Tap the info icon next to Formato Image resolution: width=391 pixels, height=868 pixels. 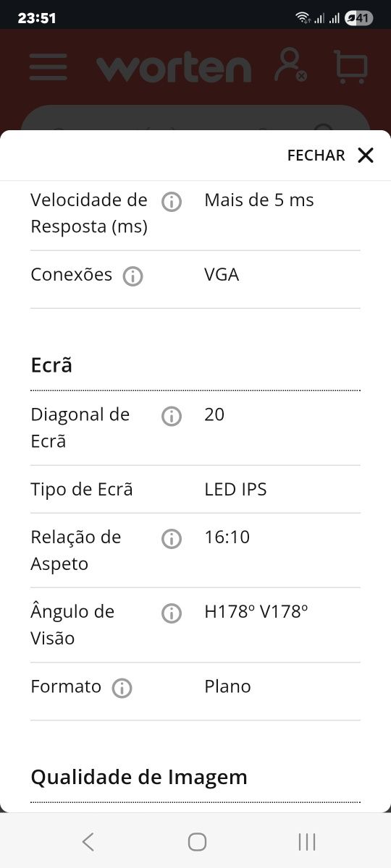click(x=122, y=688)
